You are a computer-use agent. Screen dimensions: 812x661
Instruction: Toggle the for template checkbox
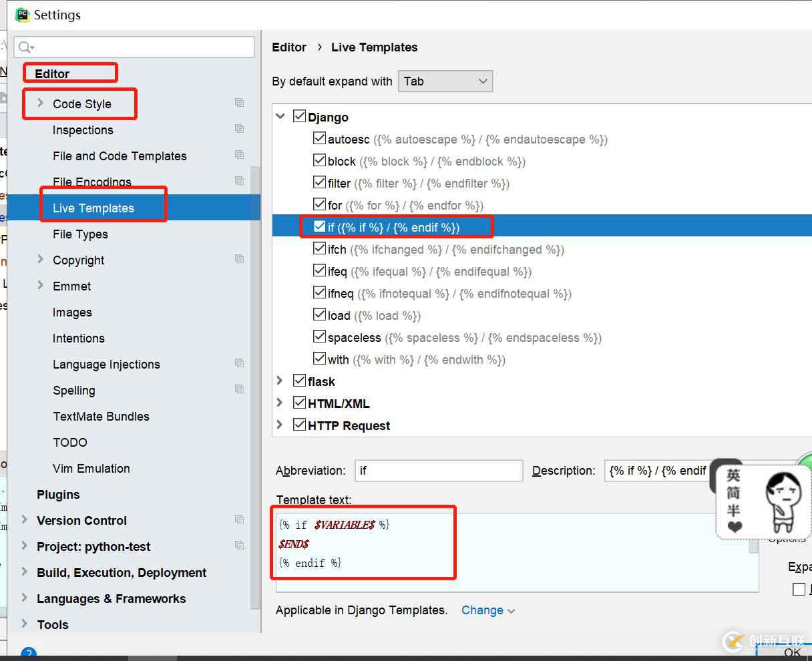[x=319, y=205]
